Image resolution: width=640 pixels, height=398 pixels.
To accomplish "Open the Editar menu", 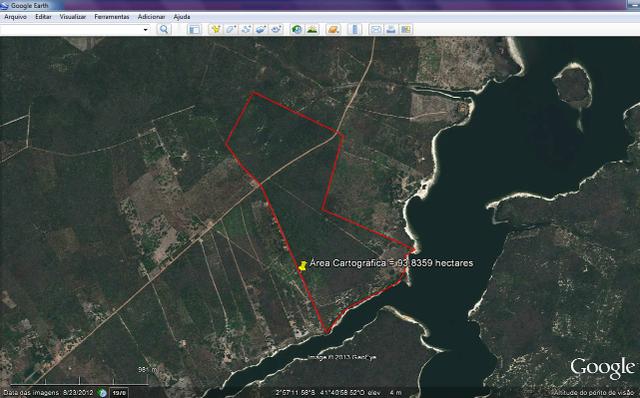I will (x=43, y=17).
